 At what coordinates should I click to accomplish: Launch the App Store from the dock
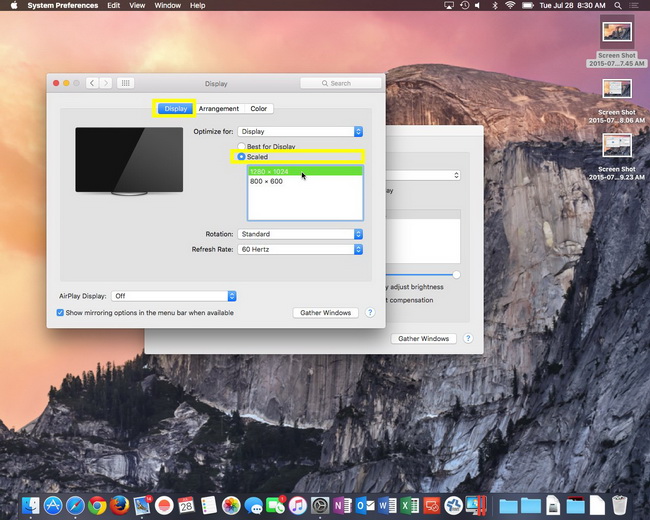click(x=53, y=505)
